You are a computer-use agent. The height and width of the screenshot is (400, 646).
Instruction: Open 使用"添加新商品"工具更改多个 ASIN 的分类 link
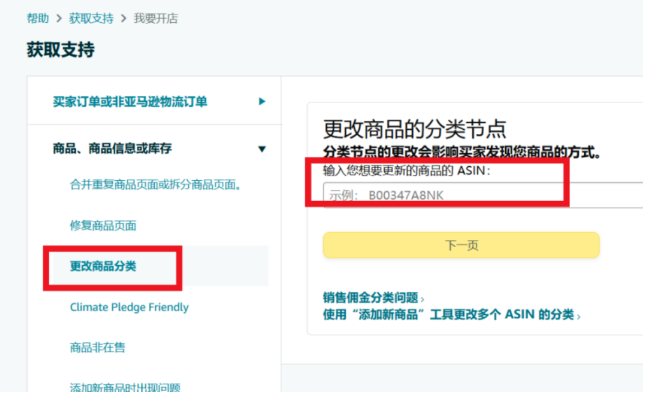click(x=447, y=315)
